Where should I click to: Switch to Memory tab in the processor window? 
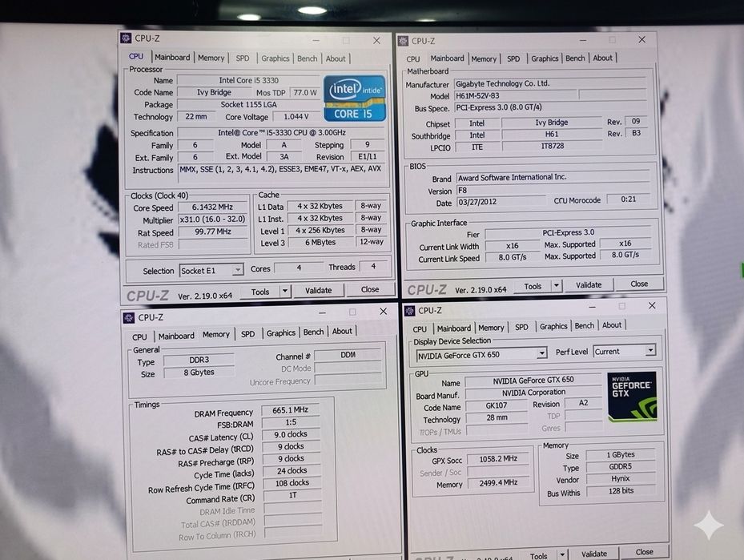(211, 58)
